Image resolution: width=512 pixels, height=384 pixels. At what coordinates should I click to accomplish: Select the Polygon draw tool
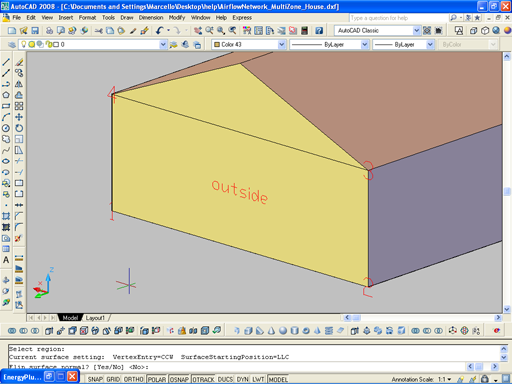click(x=6, y=95)
